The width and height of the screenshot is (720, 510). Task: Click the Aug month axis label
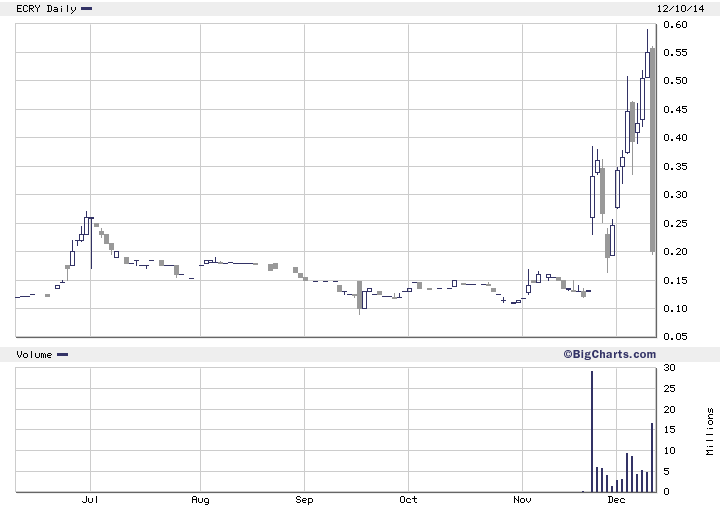[x=200, y=499]
